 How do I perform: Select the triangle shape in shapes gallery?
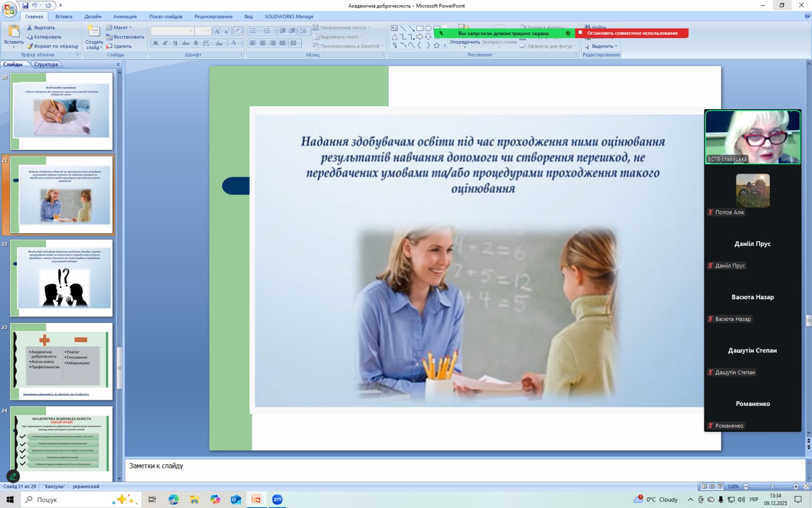394,37
